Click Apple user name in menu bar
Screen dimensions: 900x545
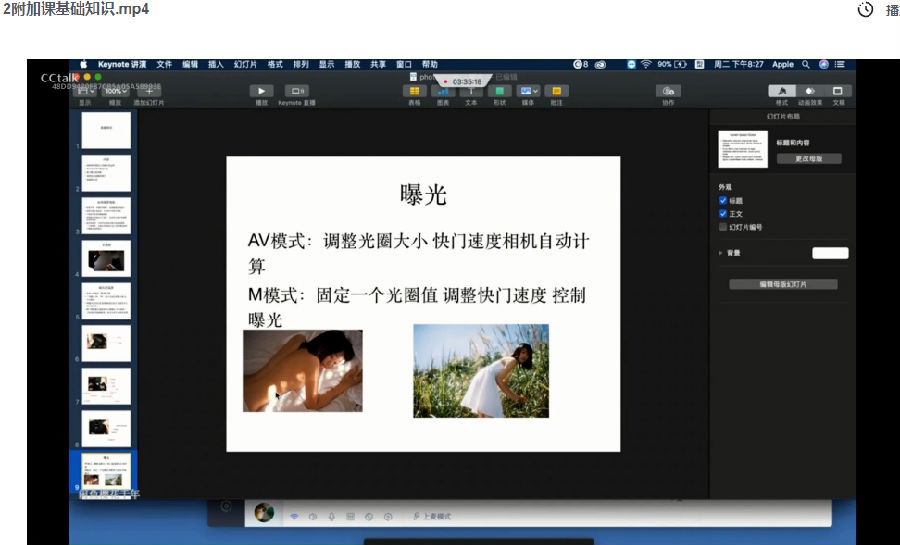click(x=782, y=64)
